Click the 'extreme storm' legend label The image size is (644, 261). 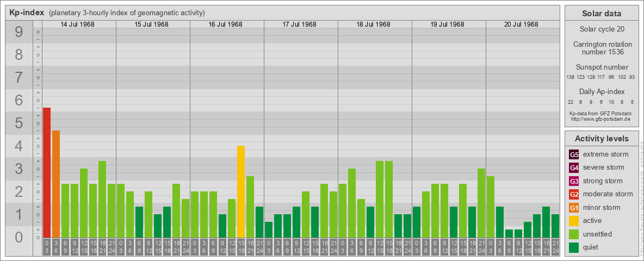(606, 154)
